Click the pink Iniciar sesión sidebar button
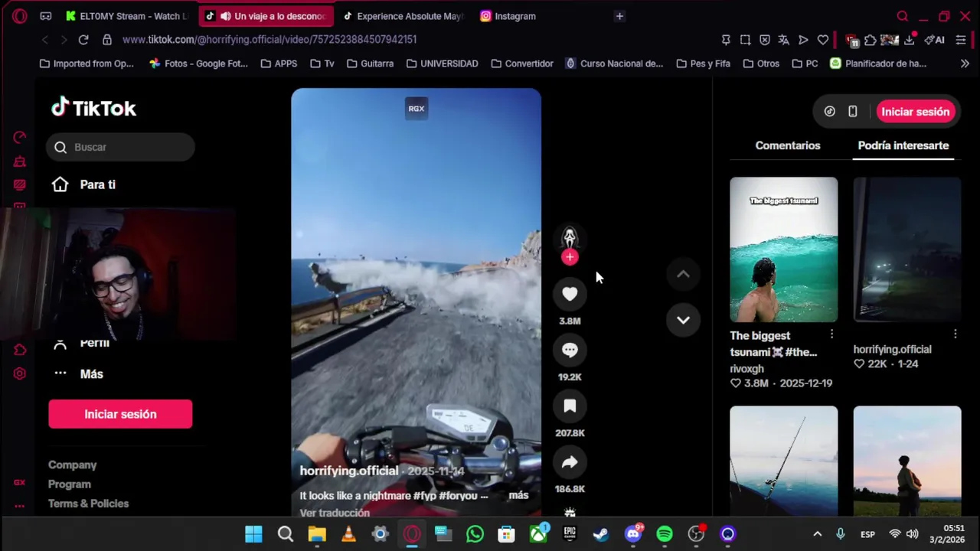 click(120, 414)
